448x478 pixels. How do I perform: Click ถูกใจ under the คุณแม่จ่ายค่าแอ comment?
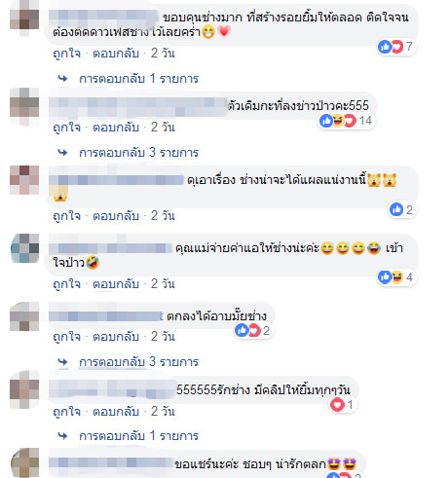[x=67, y=284]
